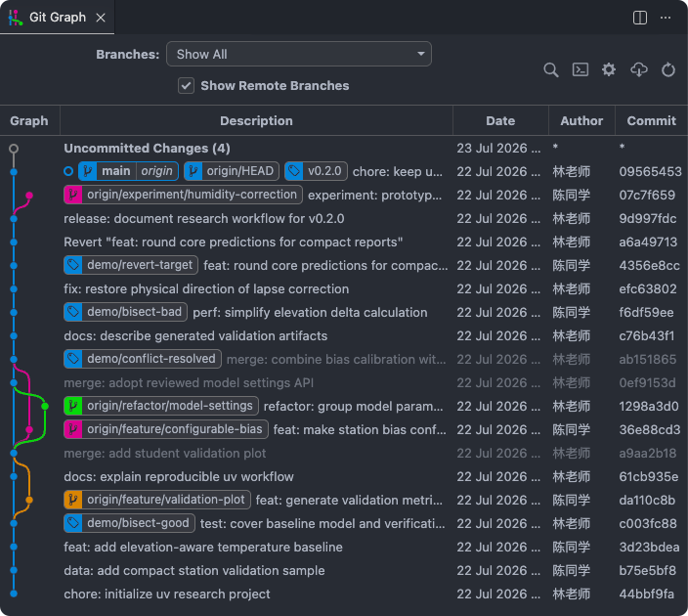
Task: Click the orange validation-plot graph node
Action: 29,500
